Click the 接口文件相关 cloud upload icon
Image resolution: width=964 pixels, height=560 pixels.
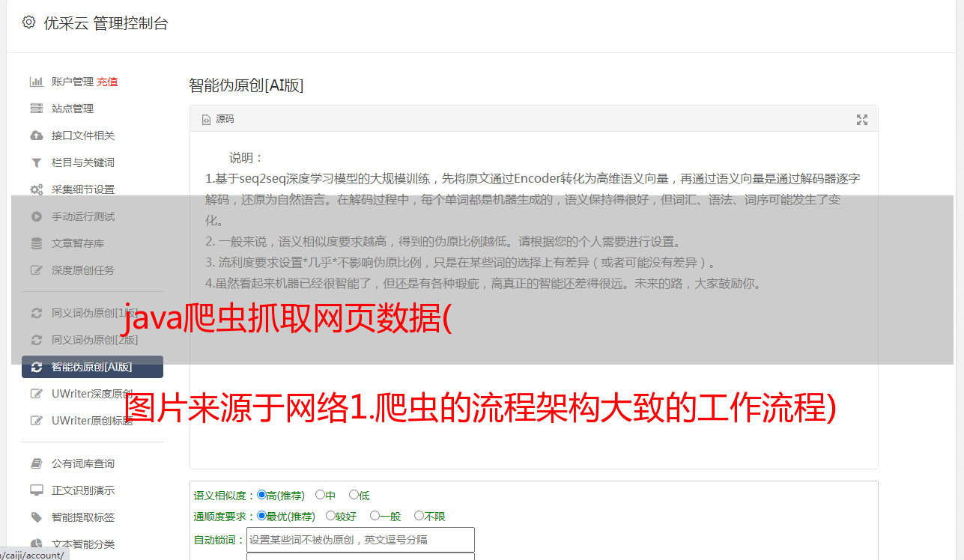click(x=36, y=136)
